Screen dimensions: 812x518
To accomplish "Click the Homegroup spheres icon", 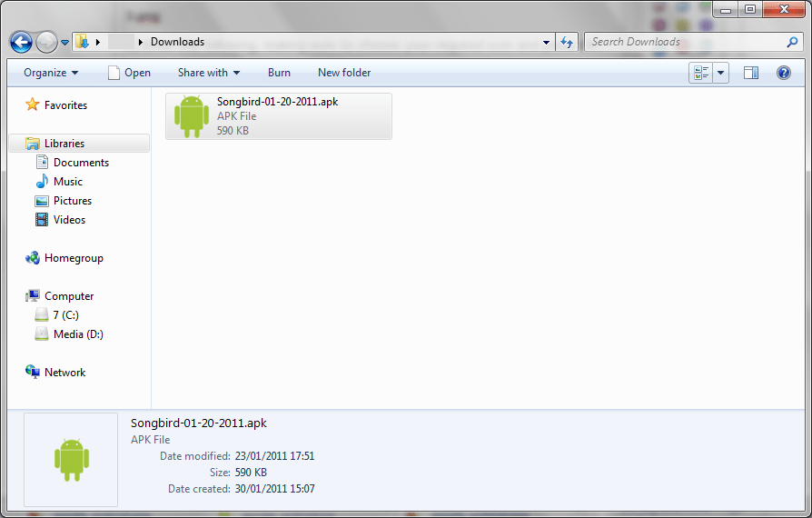I will [x=33, y=257].
